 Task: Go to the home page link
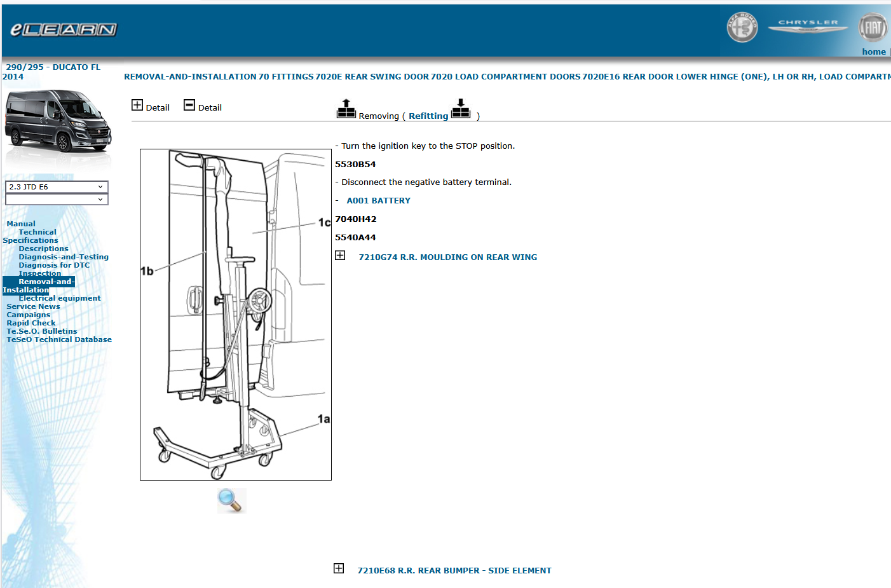(x=873, y=52)
